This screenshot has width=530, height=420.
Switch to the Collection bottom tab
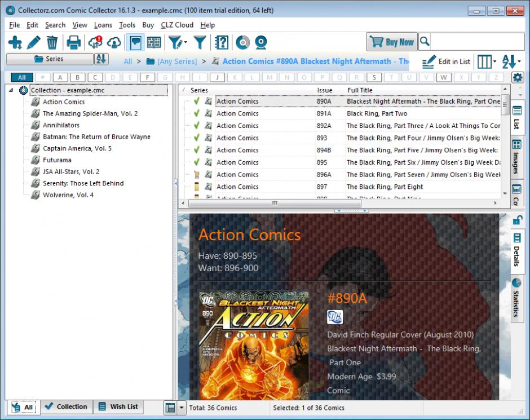(x=67, y=407)
